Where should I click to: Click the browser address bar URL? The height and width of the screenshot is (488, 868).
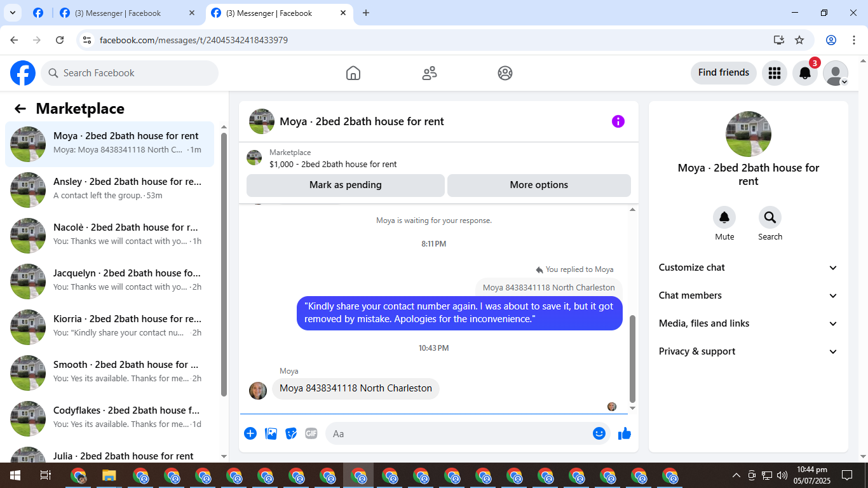pyautogui.click(x=194, y=40)
